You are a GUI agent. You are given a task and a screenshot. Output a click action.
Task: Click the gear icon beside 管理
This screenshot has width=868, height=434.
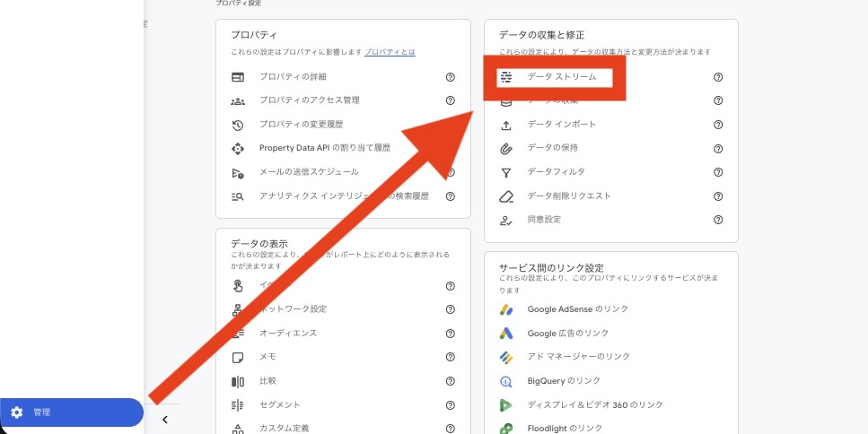click(x=17, y=412)
